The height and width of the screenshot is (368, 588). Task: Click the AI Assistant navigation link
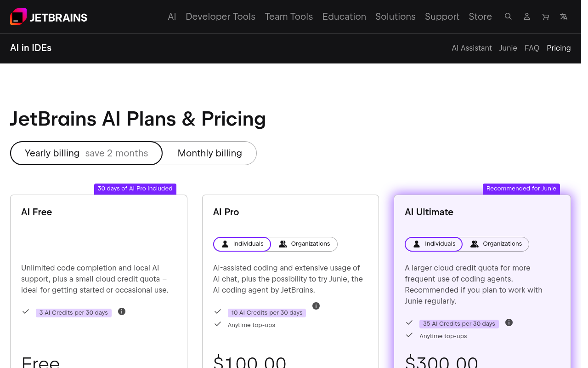[472, 48]
